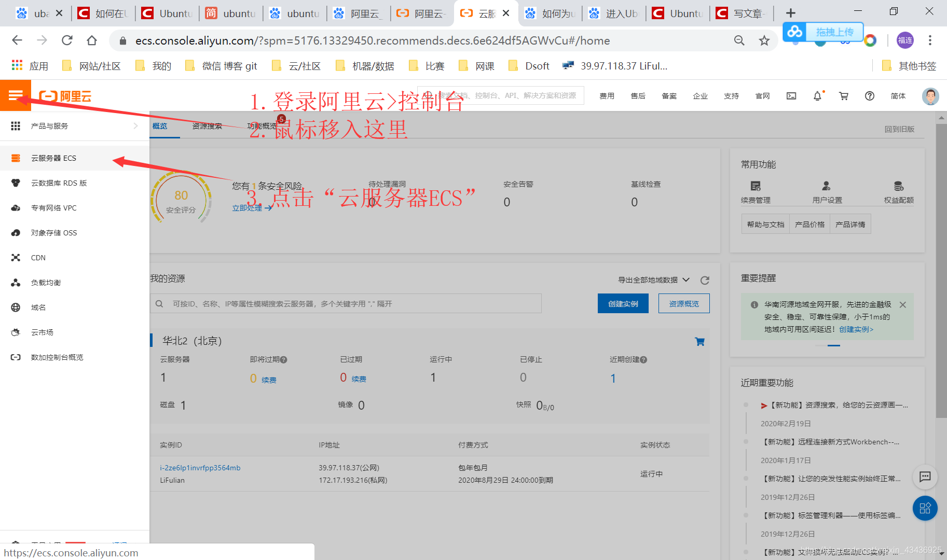
Task: Open 云市场 from the sidebar
Action: (x=42, y=332)
